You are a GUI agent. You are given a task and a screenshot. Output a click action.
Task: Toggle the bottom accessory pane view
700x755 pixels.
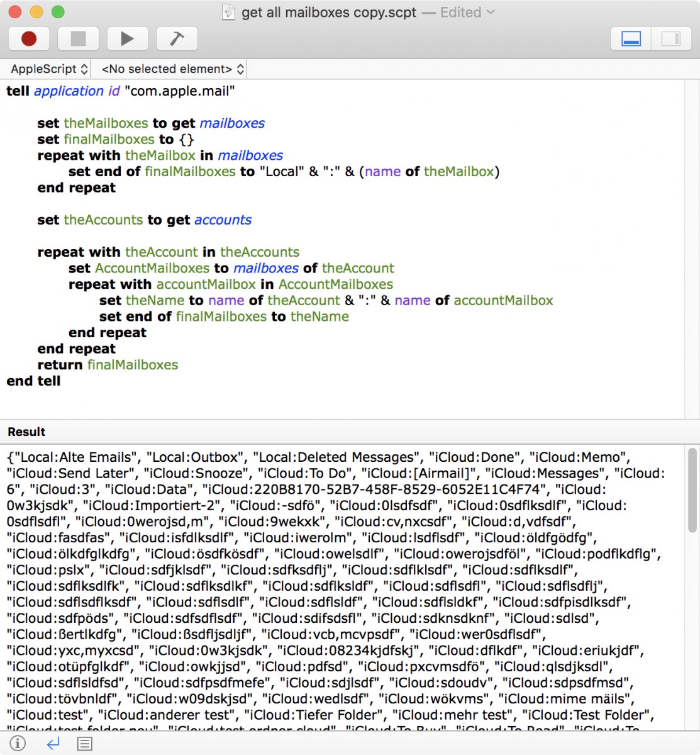point(631,39)
